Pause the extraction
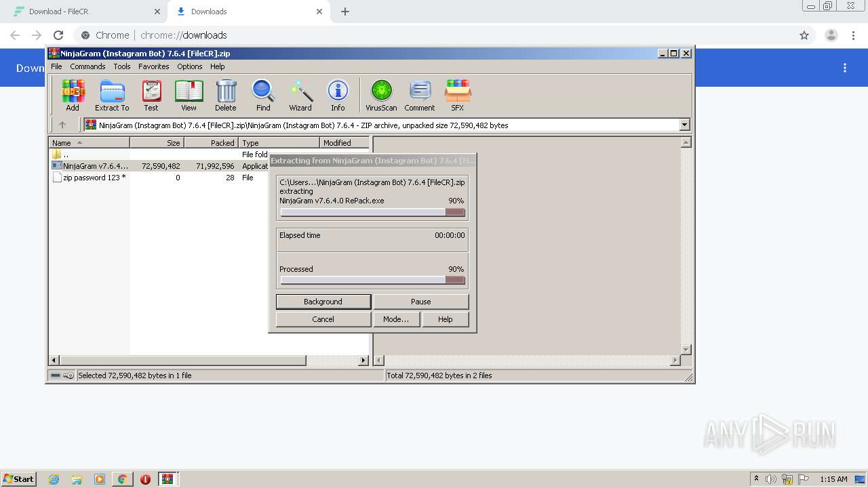 pyautogui.click(x=421, y=302)
